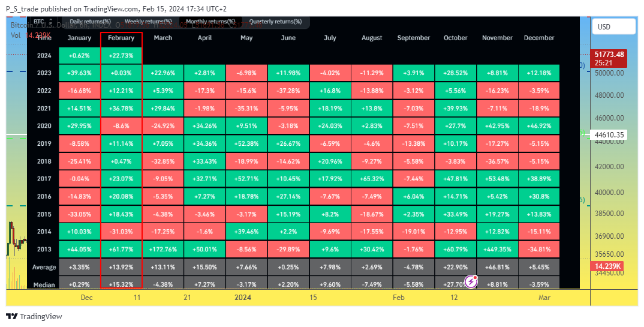Click the -4.78% September average cell
Viewport: 644px width, 327px height.
pos(414,267)
